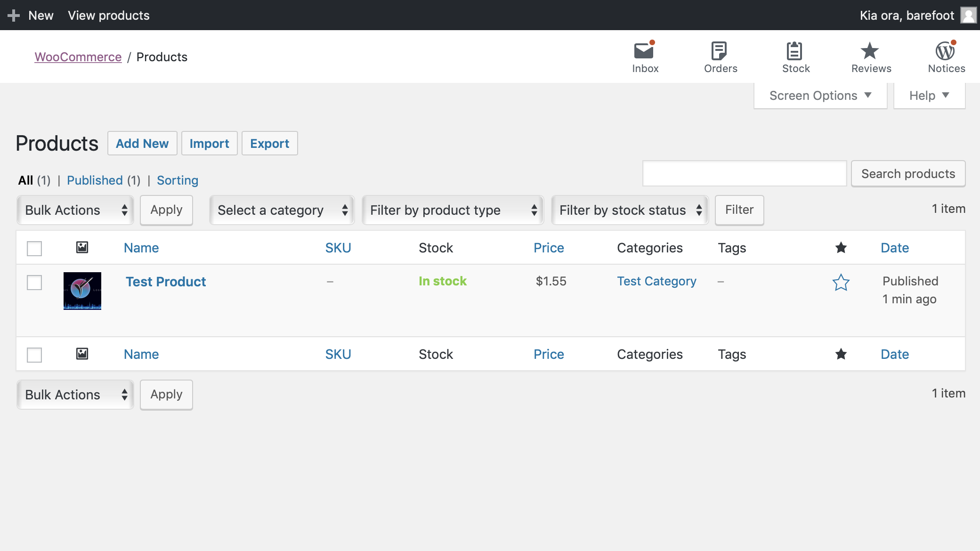Switch to the Published products view
980x551 pixels.
coord(95,180)
